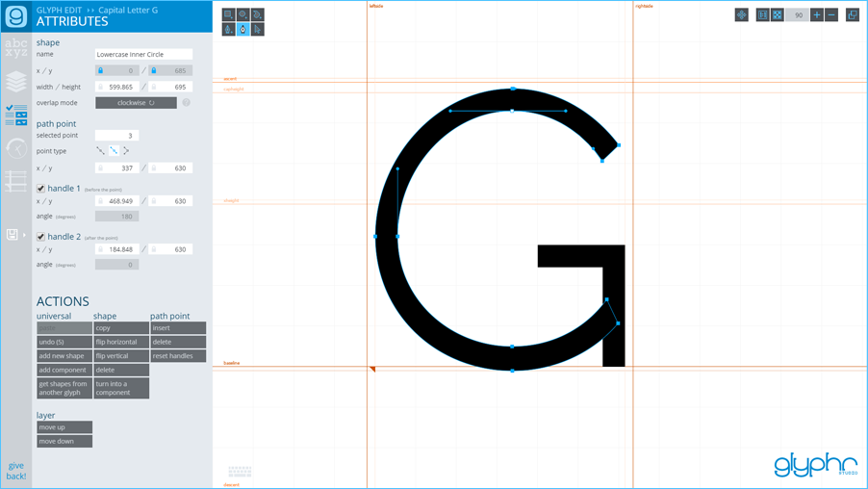Click the path point x field 337
The height and width of the screenshot is (489, 868).
116,167
